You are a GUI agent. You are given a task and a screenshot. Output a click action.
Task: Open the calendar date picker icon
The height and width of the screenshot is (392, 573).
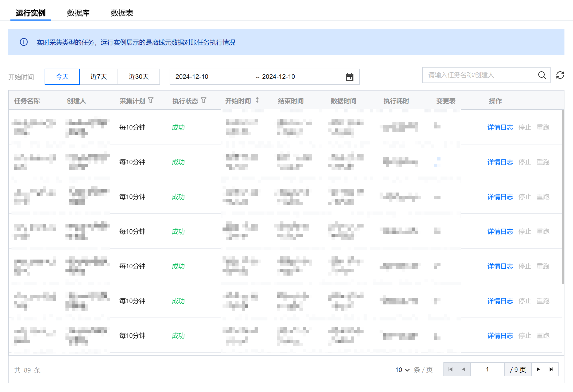pos(349,77)
